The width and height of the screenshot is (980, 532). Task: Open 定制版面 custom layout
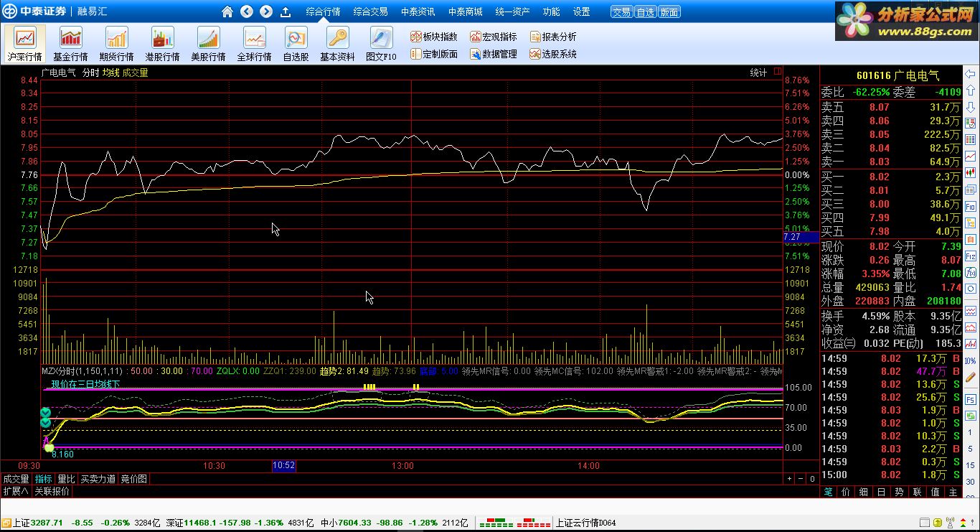point(434,54)
